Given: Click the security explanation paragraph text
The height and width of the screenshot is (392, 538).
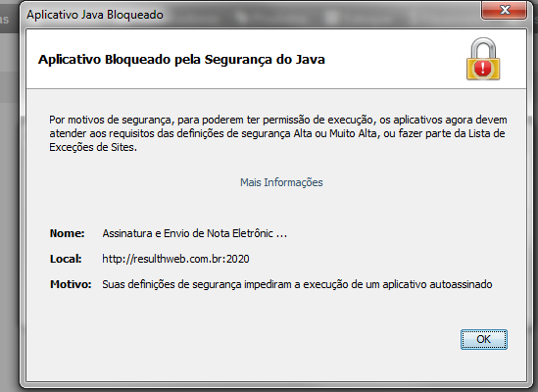Looking at the screenshot, I should coord(277,133).
